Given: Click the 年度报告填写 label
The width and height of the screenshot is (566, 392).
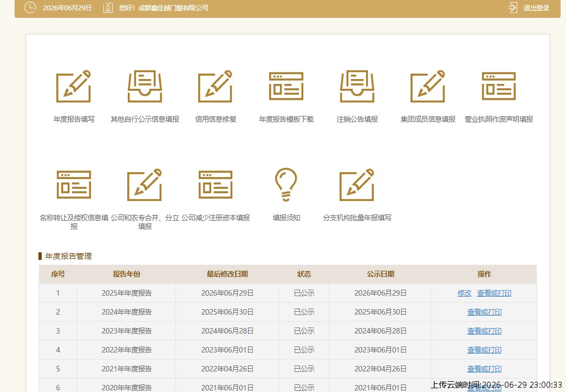Looking at the screenshot, I should [74, 119].
